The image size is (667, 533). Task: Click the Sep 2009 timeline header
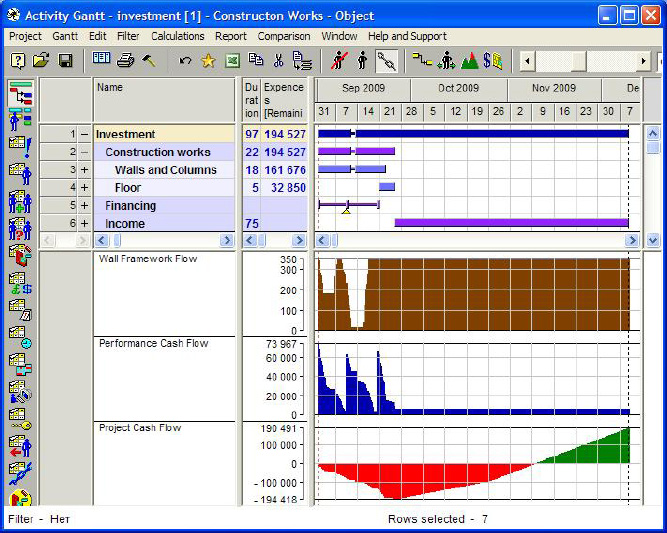[x=363, y=88]
